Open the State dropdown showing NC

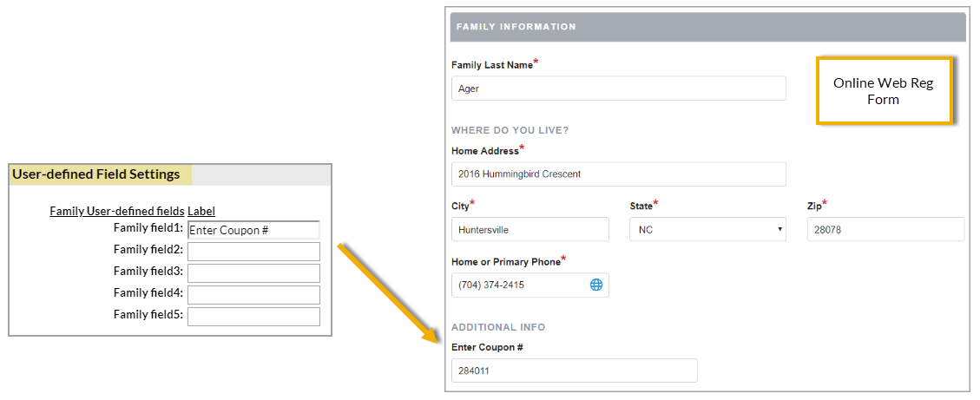tap(707, 230)
